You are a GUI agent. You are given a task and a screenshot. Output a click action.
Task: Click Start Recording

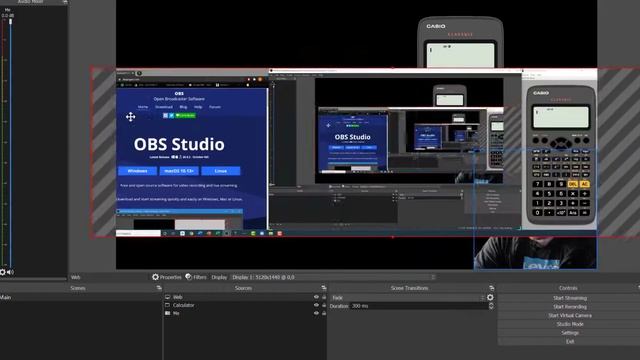tap(570, 307)
